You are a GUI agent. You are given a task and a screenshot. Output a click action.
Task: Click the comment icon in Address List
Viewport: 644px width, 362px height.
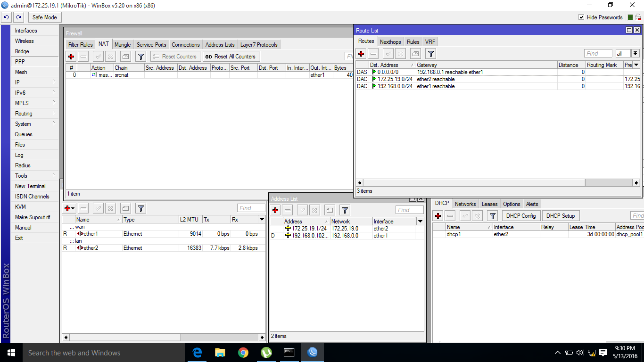[x=330, y=210]
